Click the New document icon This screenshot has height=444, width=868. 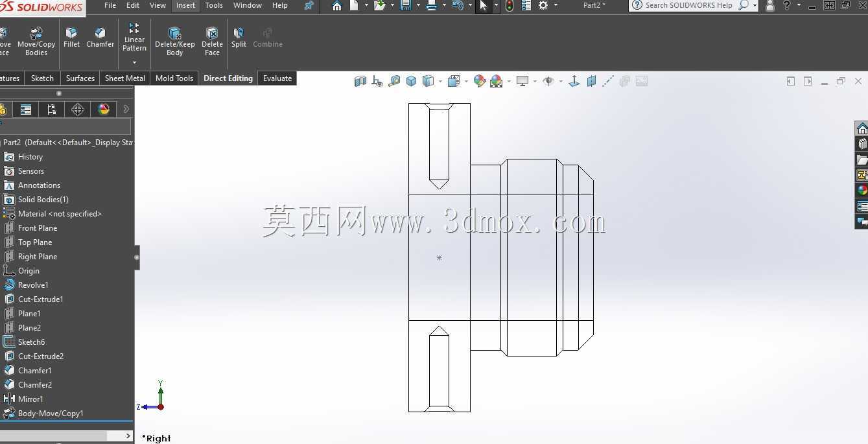point(354,6)
